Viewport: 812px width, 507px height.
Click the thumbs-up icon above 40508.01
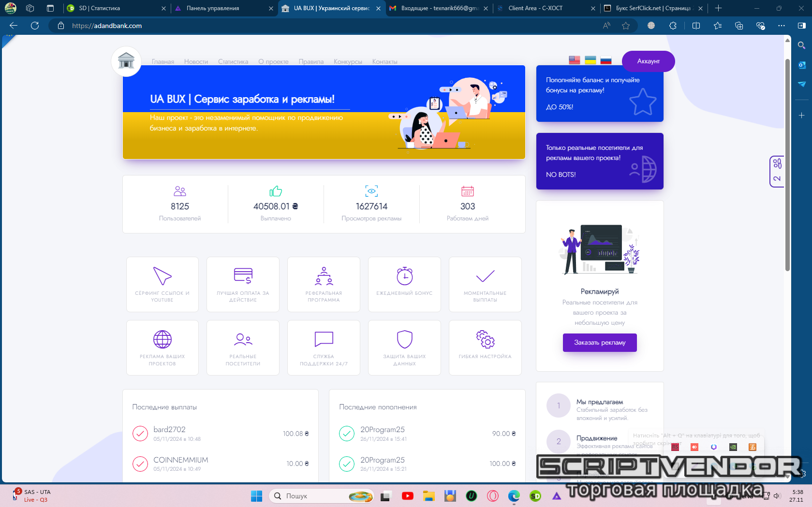pyautogui.click(x=276, y=191)
